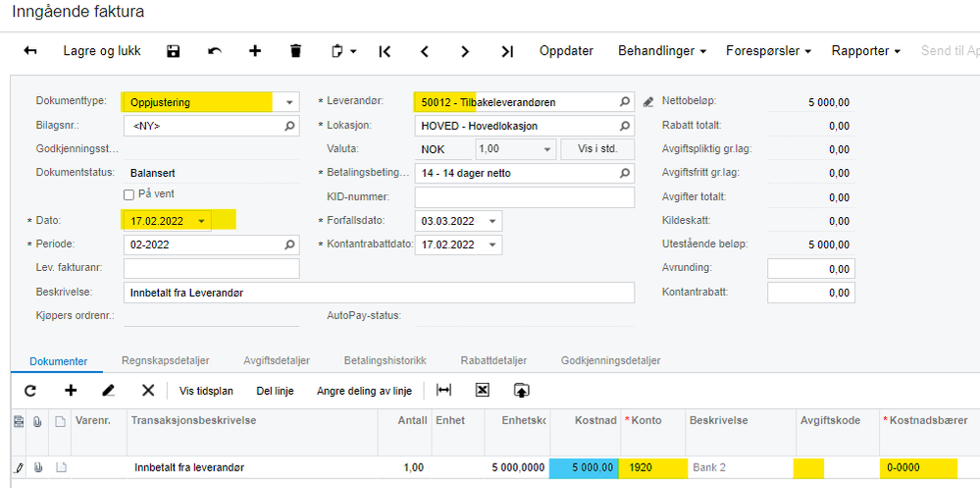Edit Leverandør with the pencil icon

[647, 101]
